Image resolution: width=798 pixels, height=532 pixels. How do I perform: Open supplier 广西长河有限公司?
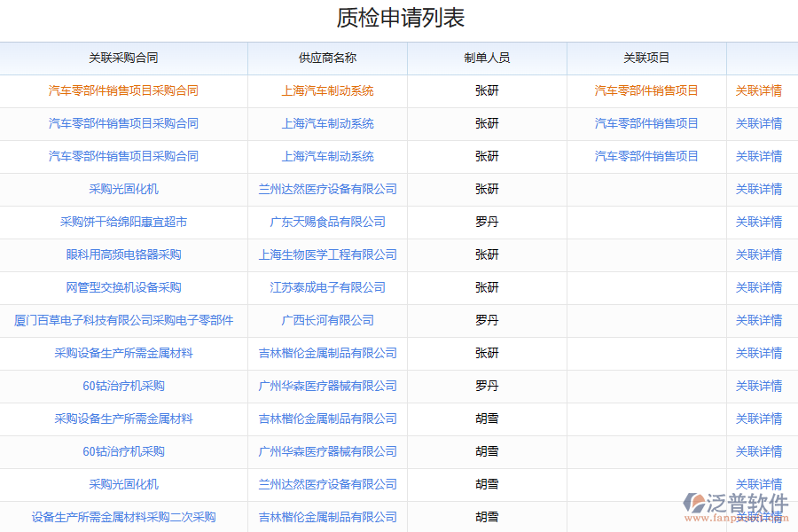tap(327, 320)
